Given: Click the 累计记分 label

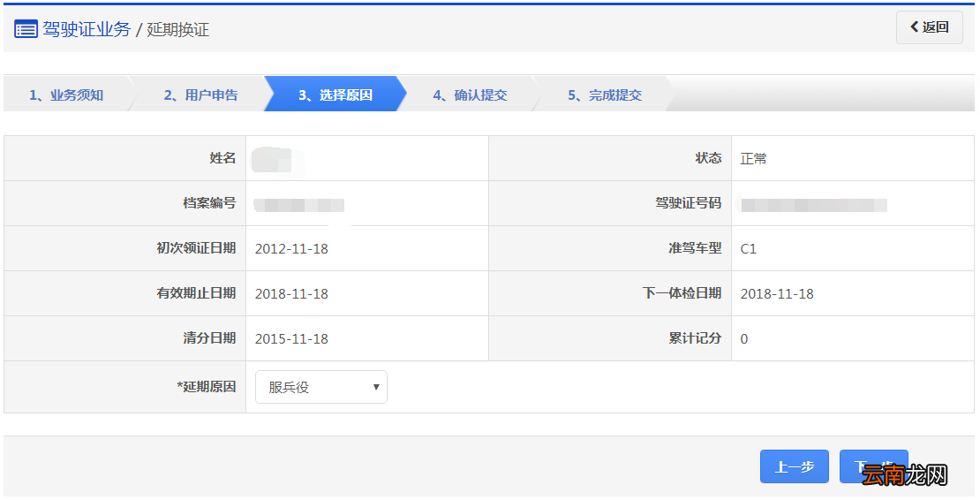Looking at the screenshot, I should tap(695, 338).
